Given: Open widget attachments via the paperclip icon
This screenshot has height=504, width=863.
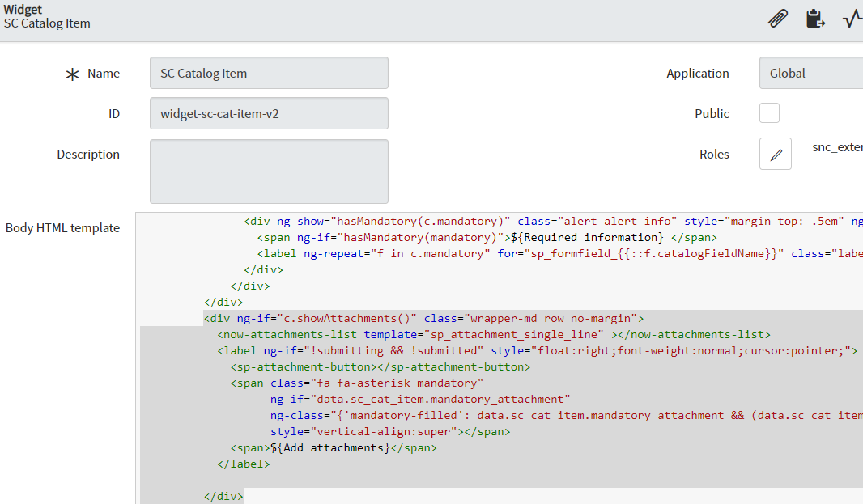Looking at the screenshot, I should coord(777,17).
